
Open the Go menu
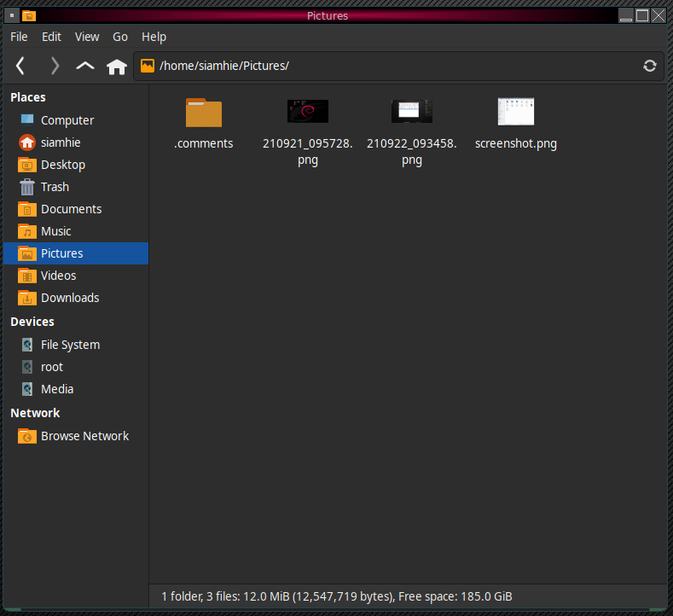120,37
